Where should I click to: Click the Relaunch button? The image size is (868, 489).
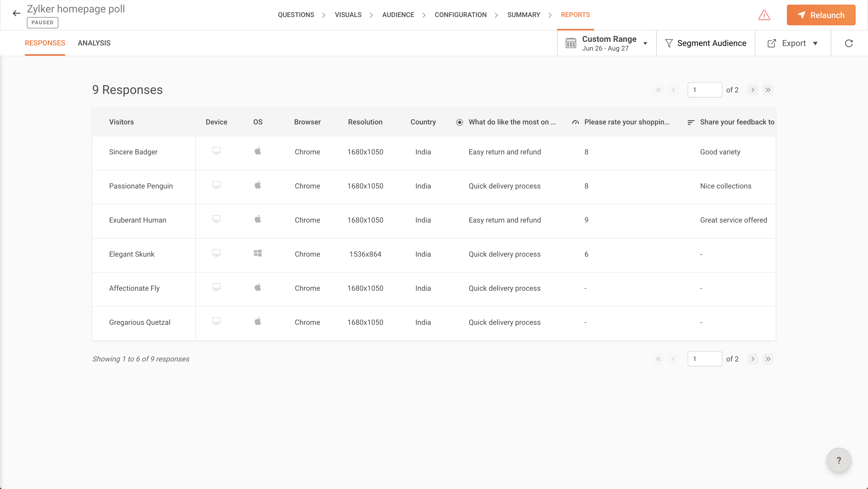(x=821, y=15)
